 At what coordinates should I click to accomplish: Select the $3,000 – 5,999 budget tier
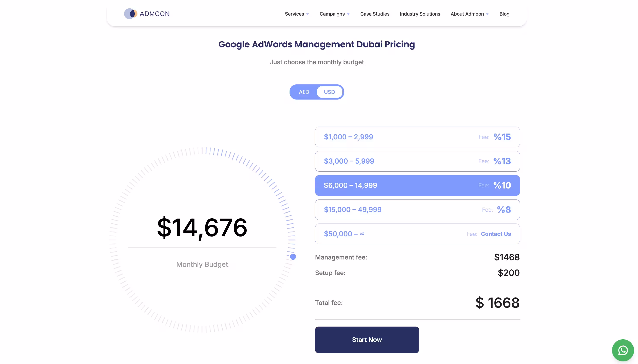pos(417,161)
